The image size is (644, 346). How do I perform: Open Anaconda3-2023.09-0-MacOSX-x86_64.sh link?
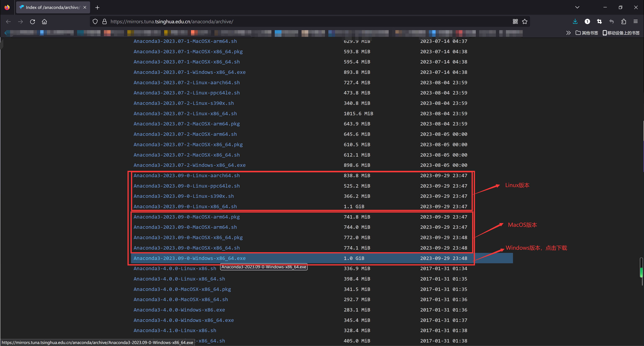tap(186, 248)
